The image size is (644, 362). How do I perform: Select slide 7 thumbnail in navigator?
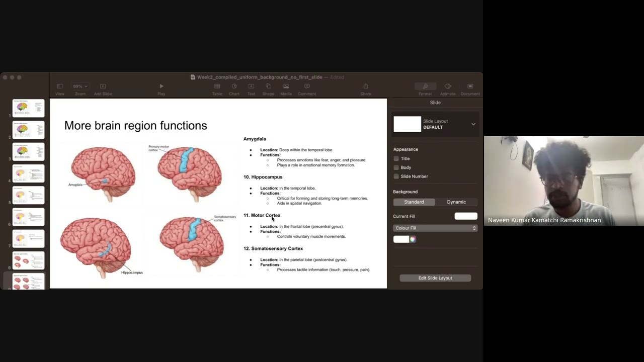click(28, 238)
